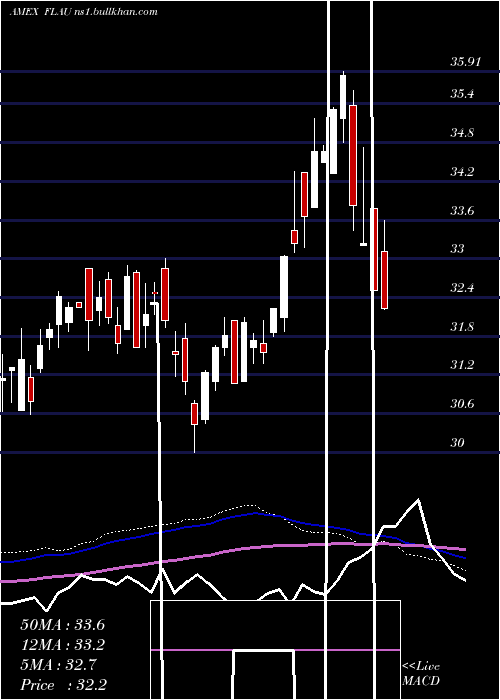Click the 31.2 price axis label

point(462,365)
